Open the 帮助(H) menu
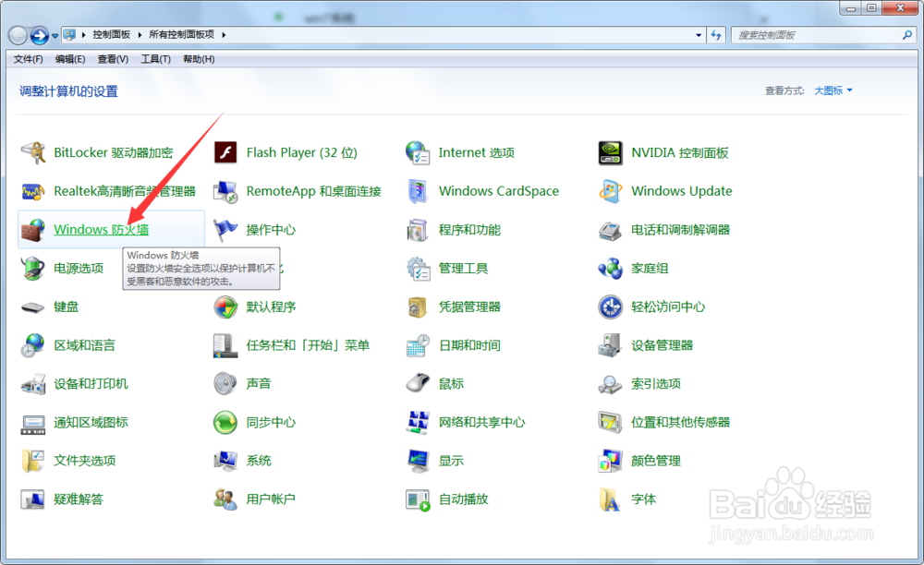Image resolution: width=924 pixels, height=565 pixels. pyautogui.click(x=199, y=59)
